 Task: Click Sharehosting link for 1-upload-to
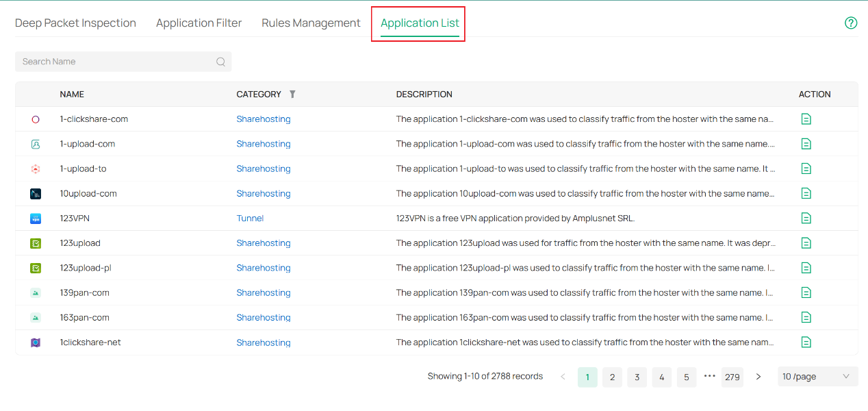[264, 169]
